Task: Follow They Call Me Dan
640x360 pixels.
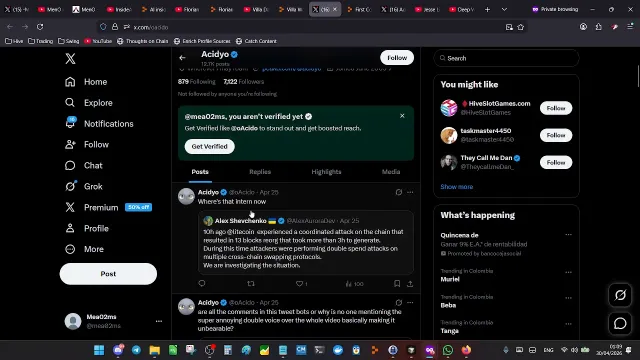Action: [x=556, y=162]
